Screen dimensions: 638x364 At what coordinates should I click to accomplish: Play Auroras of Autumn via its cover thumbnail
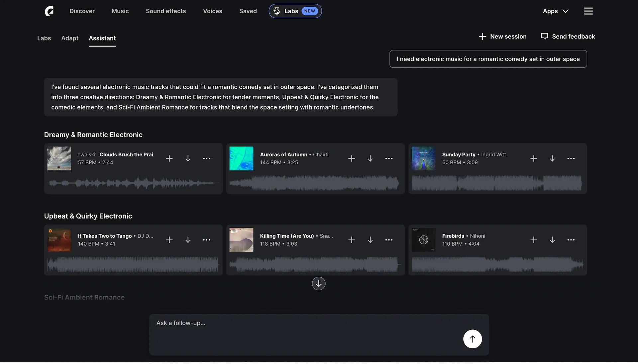click(241, 158)
